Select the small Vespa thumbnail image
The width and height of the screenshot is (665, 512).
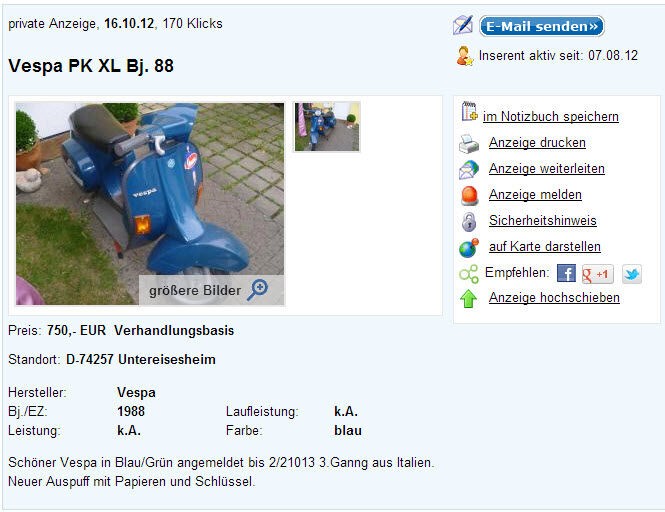coord(327,126)
